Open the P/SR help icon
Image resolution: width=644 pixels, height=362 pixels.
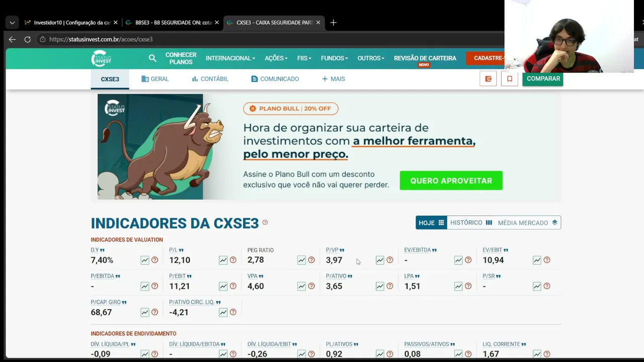pos(547,286)
